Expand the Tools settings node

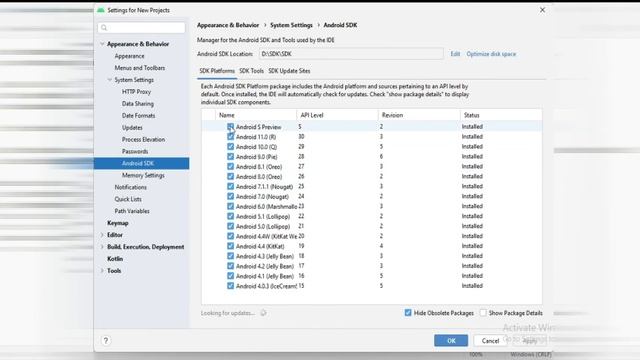(102, 271)
